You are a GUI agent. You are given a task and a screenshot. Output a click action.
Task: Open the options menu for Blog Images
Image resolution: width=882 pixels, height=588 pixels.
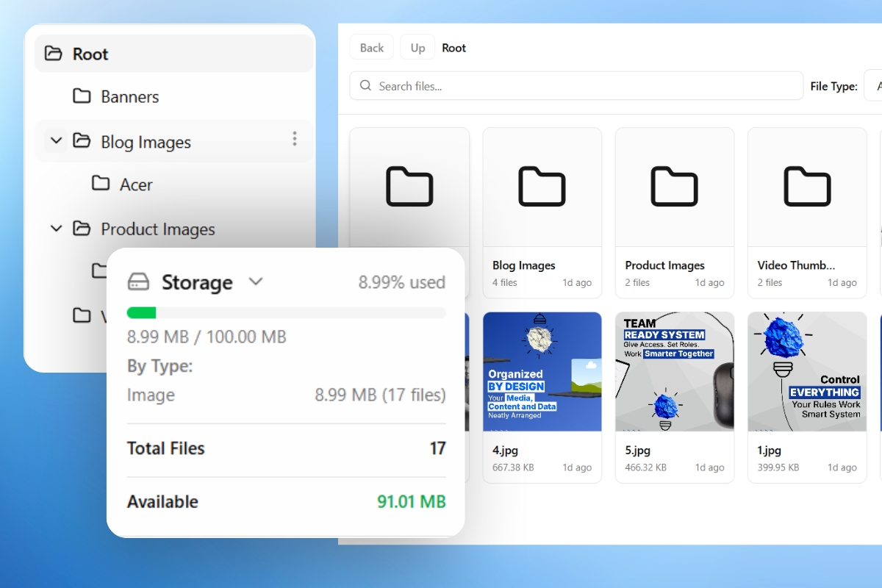coord(294,140)
